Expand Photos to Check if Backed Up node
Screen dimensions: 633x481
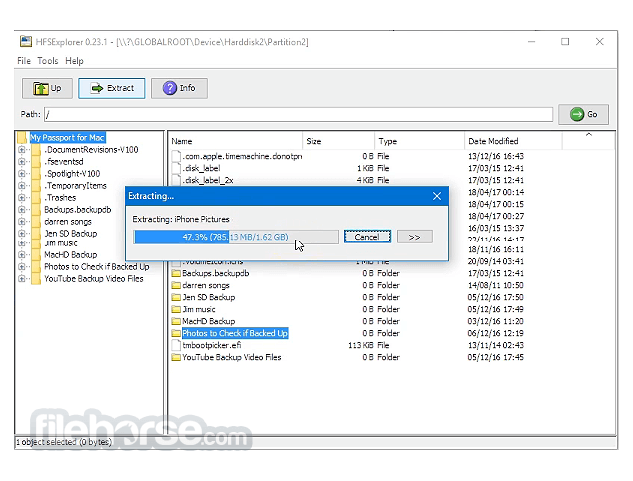tap(22, 267)
